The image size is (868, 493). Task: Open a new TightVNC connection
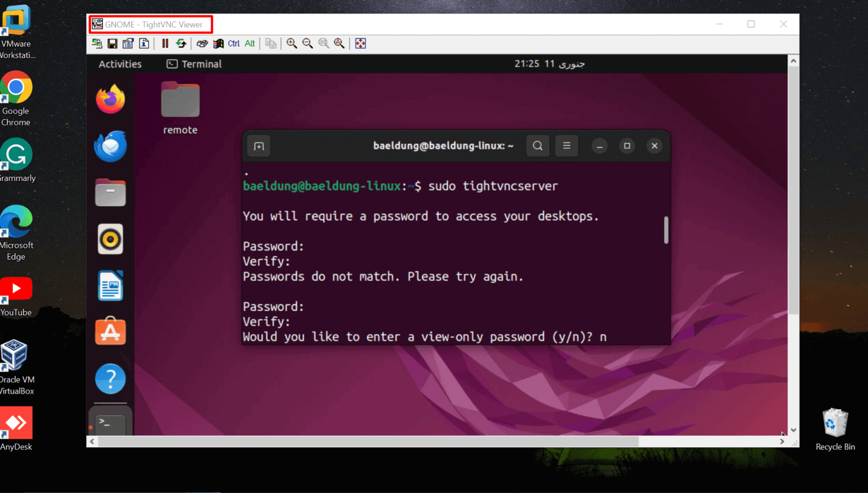(97, 43)
